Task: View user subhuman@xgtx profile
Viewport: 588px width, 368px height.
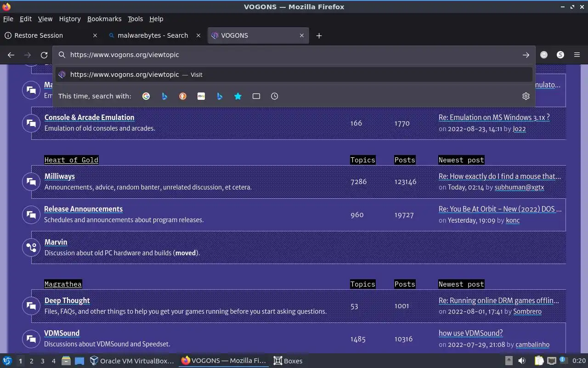Action: pos(519,187)
